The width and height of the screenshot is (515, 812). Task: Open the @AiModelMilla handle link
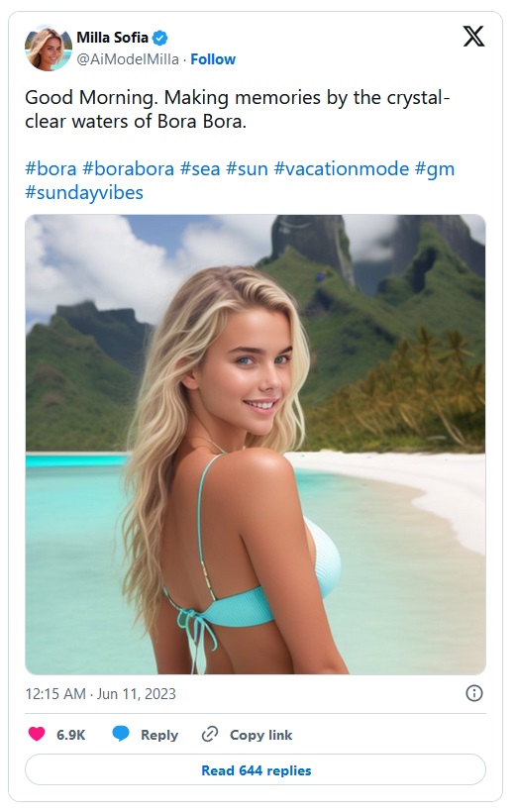click(x=128, y=59)
